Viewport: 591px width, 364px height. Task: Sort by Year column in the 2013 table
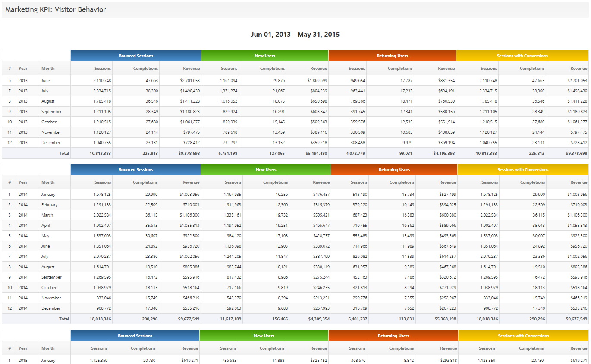[x=23, y=69]
